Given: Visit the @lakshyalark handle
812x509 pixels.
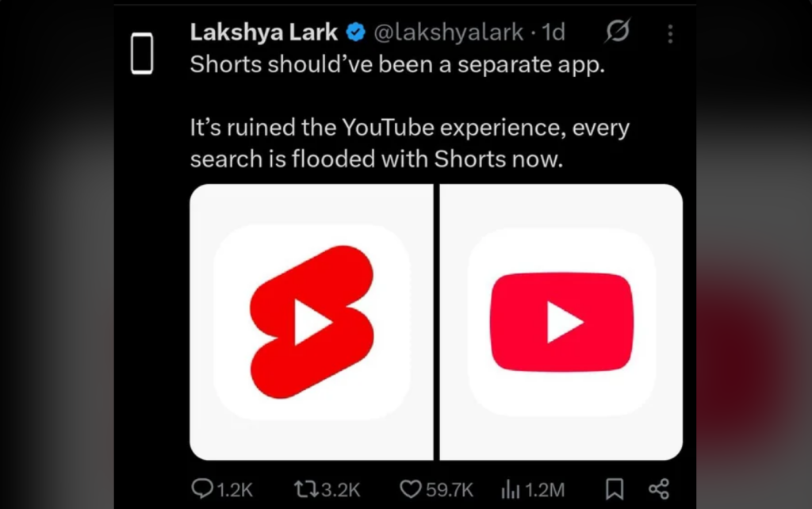Looking at the screenshot, I should [449, 33].
